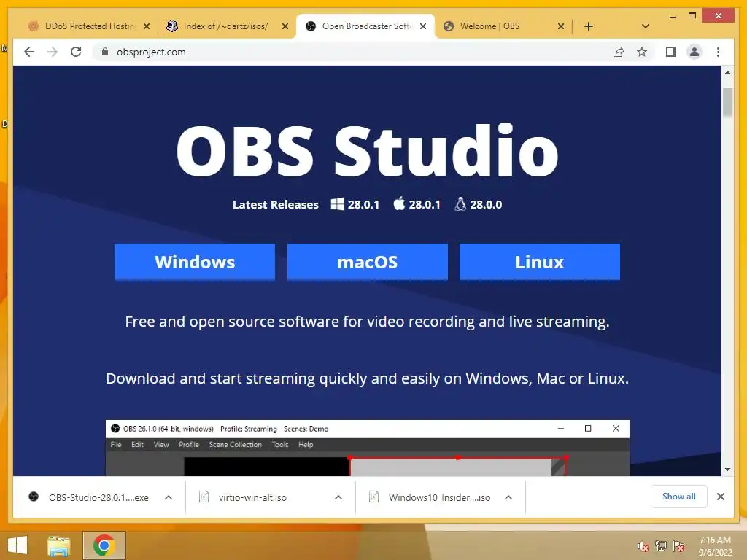Click the muted volume tray icon
The width and height of the screenshot is (747, 560).
(x=643, y=546)
